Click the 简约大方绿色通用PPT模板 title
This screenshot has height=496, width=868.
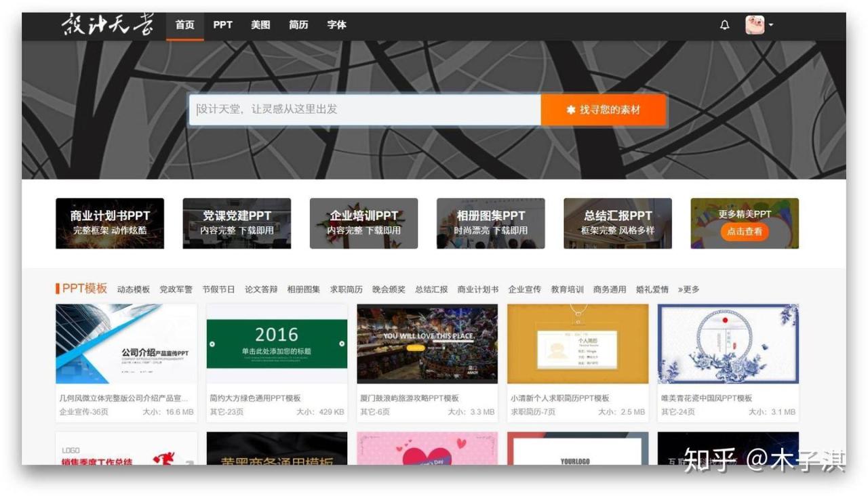pos(255,398)
